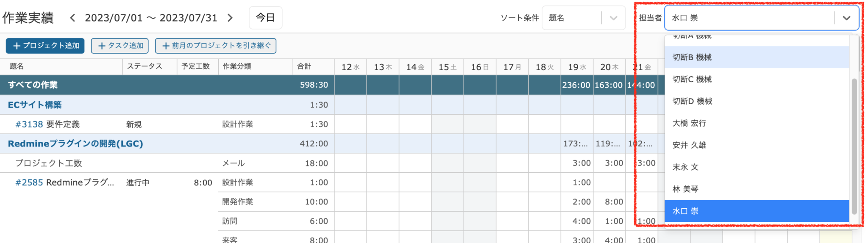Select the highlighted 水口 崇 option
The width and height of the screenshot is (868, 243).
686,211
